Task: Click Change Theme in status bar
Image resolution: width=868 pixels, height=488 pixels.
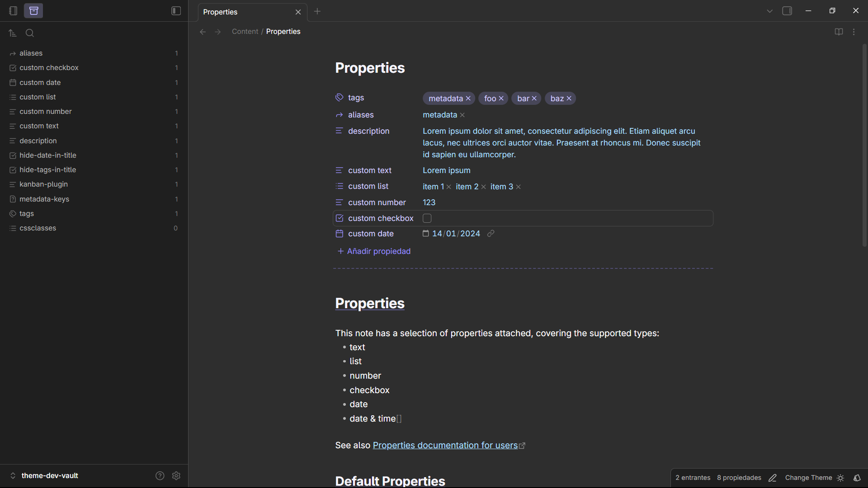Action: coord(808,478)
